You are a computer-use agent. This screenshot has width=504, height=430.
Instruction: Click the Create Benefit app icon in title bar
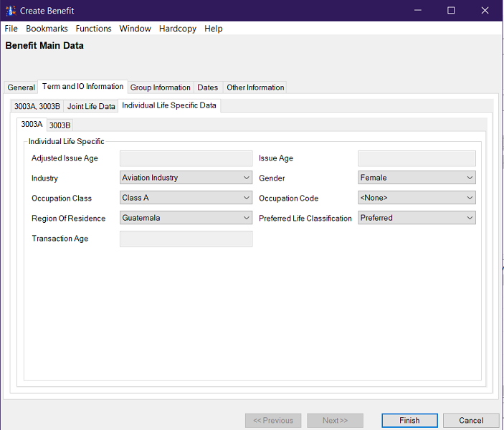click(11, 11)
